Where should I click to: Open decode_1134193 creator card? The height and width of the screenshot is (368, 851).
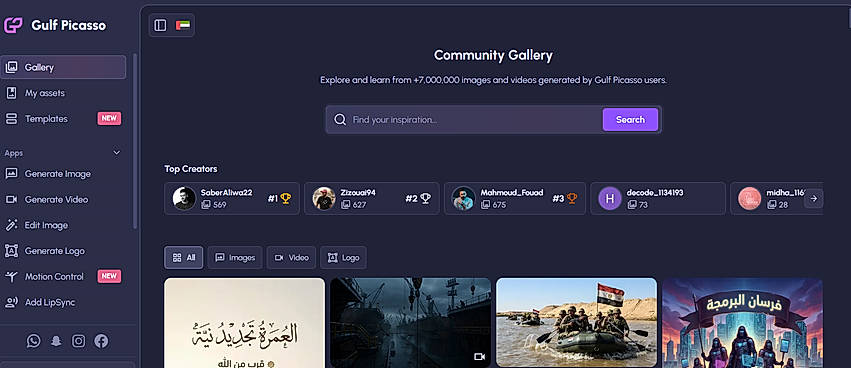click(658, 199)
